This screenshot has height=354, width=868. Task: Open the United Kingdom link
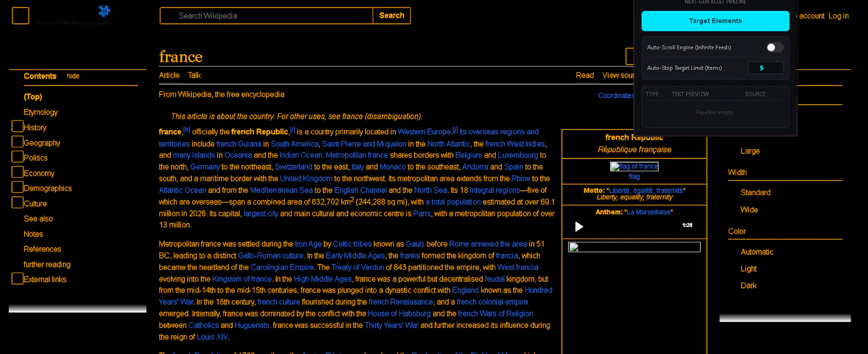pos(306,178)
